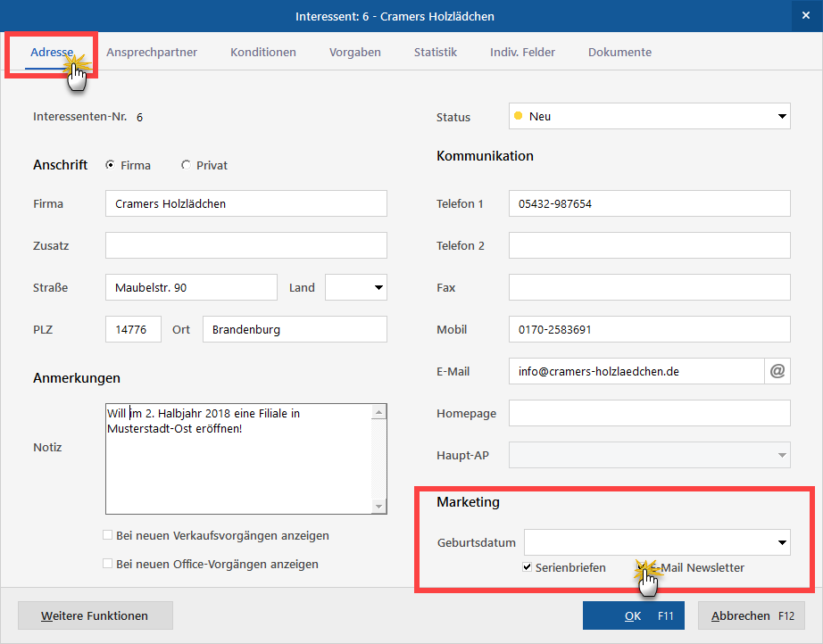The height and width of the screenshot is (644, 823).
Task: Click the PLZ field showing 14776
Action: (133, 329)
